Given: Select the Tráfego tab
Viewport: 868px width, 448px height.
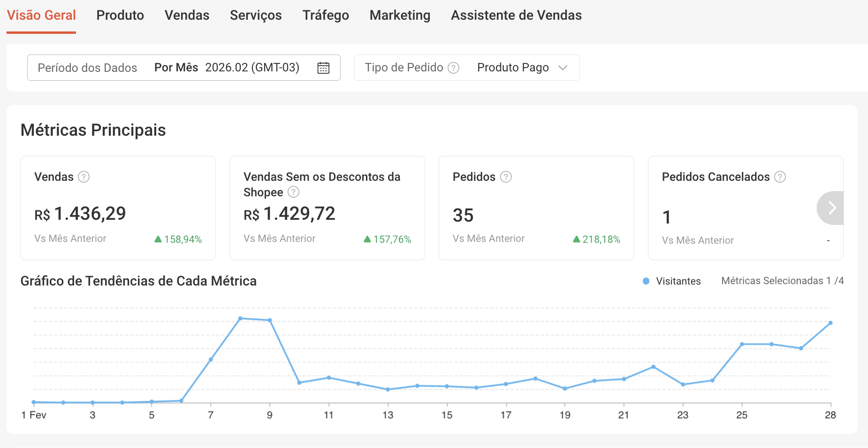Looking at the screenshot, I should [x=326, y=15].
